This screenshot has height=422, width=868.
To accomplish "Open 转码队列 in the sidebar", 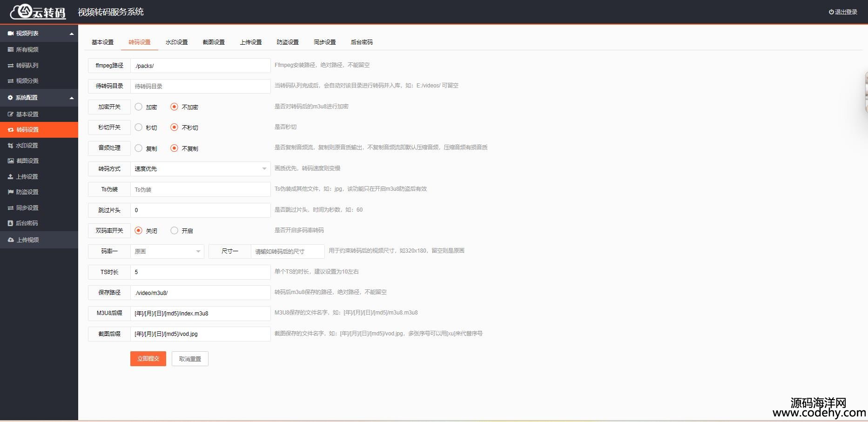I will 39,66.
